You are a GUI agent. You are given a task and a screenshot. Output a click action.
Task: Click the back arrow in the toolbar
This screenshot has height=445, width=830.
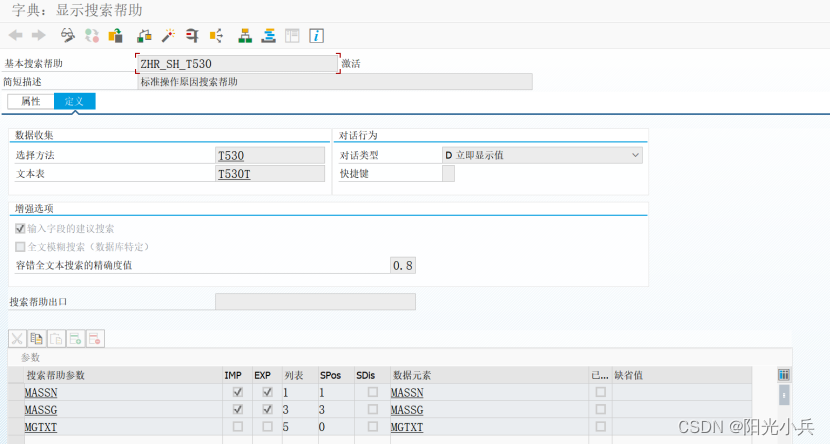click(16, 35)
